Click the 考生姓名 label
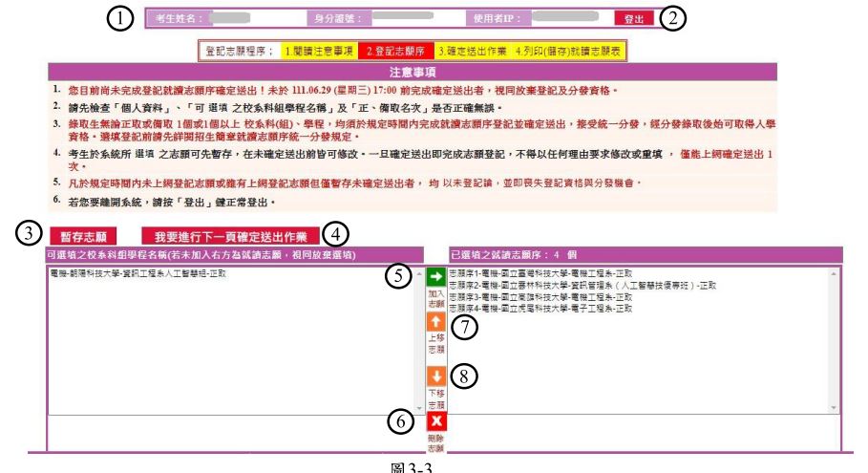868x473 pixels. (179, 19)
